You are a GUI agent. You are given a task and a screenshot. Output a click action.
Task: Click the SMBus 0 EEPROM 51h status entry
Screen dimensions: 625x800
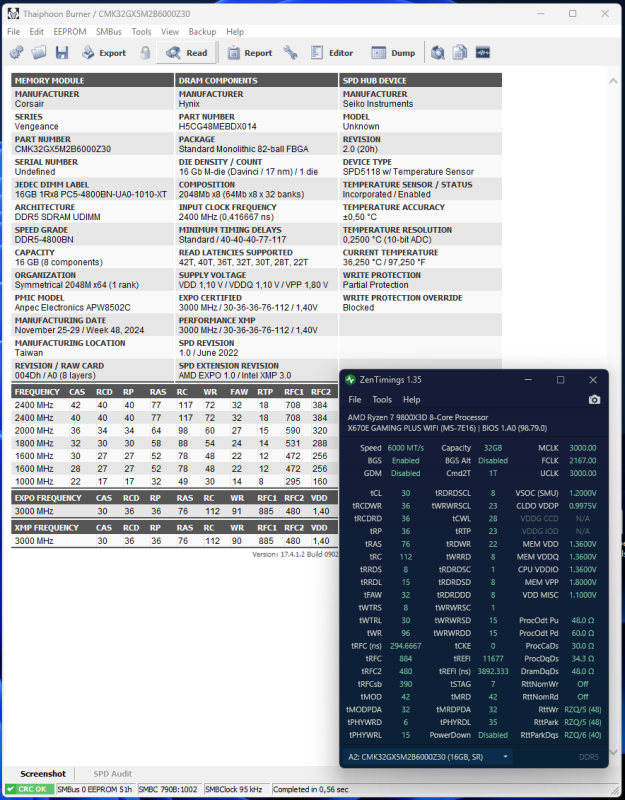[x=95, y=789]
